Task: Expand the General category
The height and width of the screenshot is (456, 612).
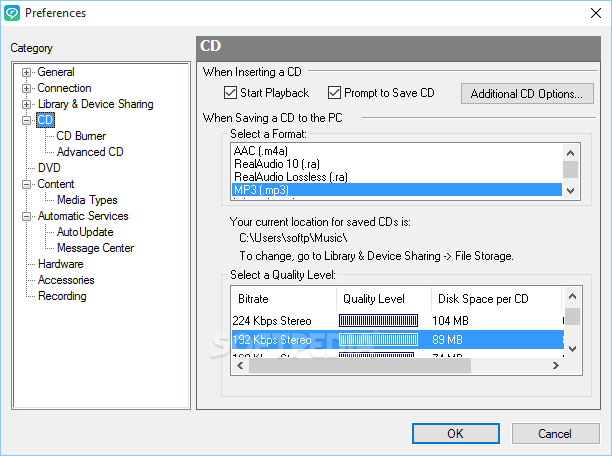Action: click(26, 72)
